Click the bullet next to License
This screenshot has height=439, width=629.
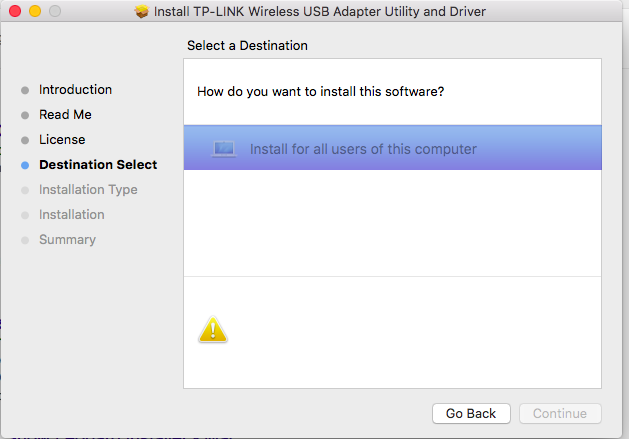[25, 140]
